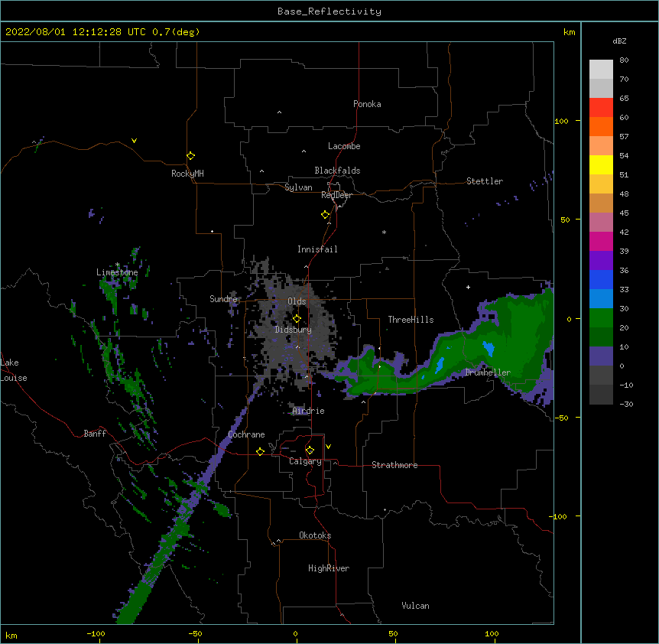Image resolution: width=659 pixels, height=644 pixels.
Task: Click the Sundre label
Action: [223, 299]
